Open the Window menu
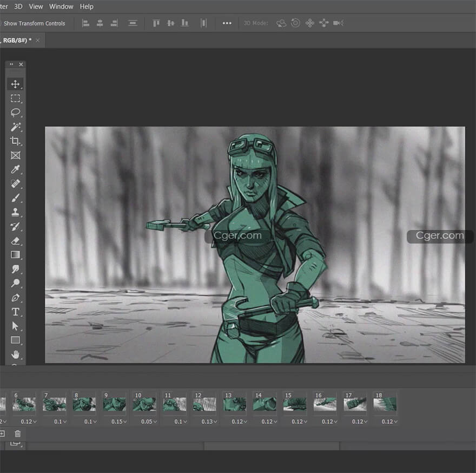Viewport: 476px width, 473px height. pyautogui.click(x=61, y=6)
